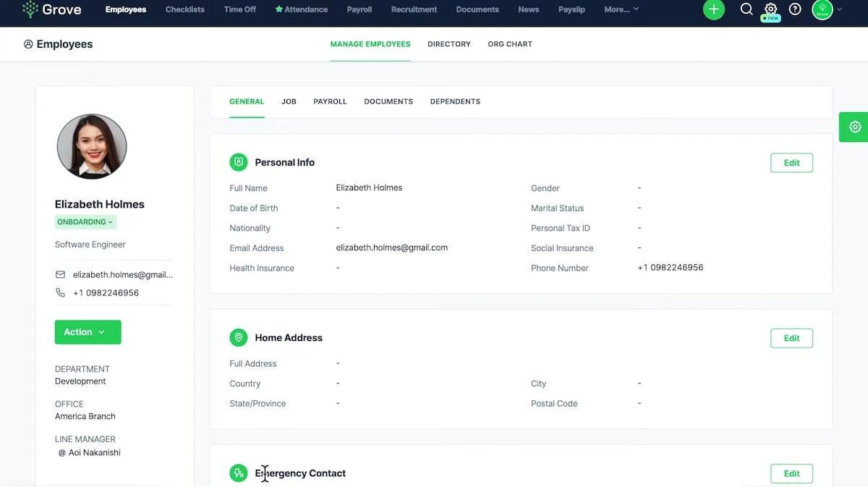Expand the More... navigation menu
The width and height of the screenshot is (868, 487).
pos(621,9)
